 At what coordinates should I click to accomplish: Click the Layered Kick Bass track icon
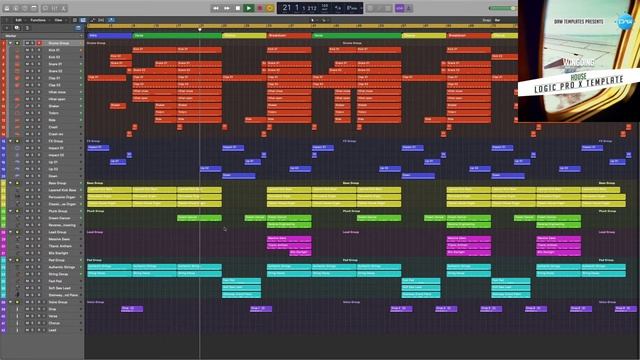(17, 190)
